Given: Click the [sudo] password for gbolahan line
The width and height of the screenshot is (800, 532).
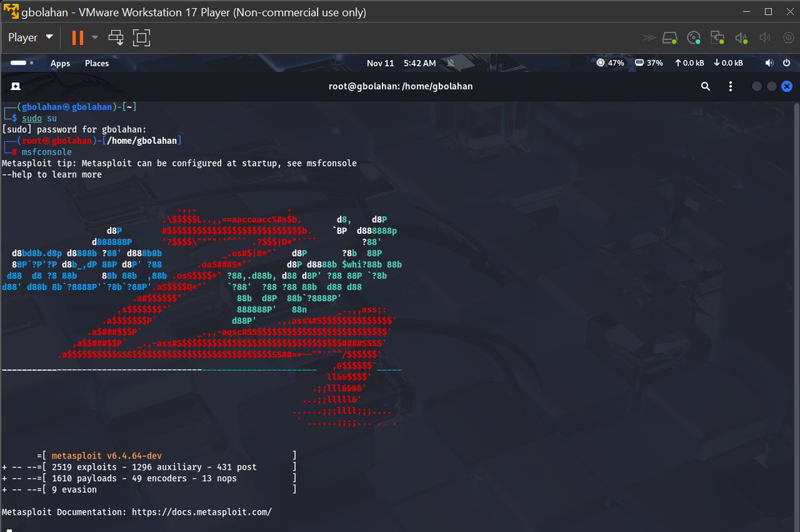Looking at the screenshot, I should click(74, 129).
